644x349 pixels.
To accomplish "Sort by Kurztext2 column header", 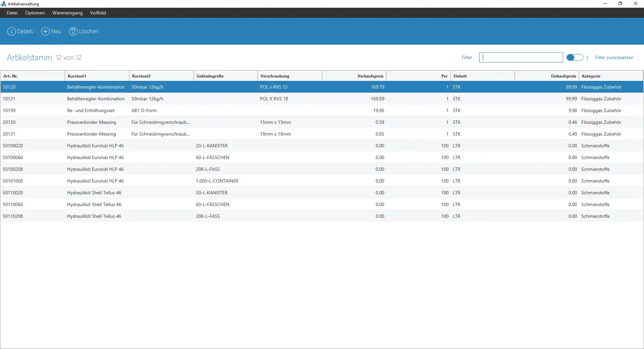I will point(161,76).
